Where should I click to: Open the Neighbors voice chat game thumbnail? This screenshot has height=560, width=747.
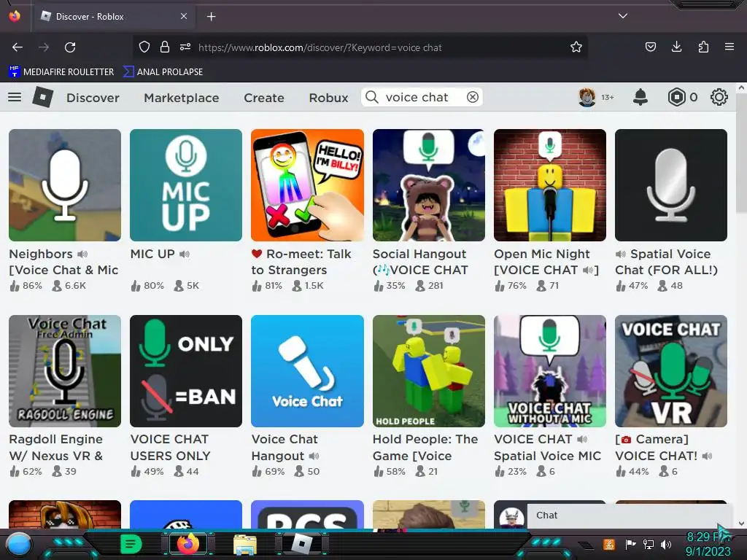[x=65, y=185]
